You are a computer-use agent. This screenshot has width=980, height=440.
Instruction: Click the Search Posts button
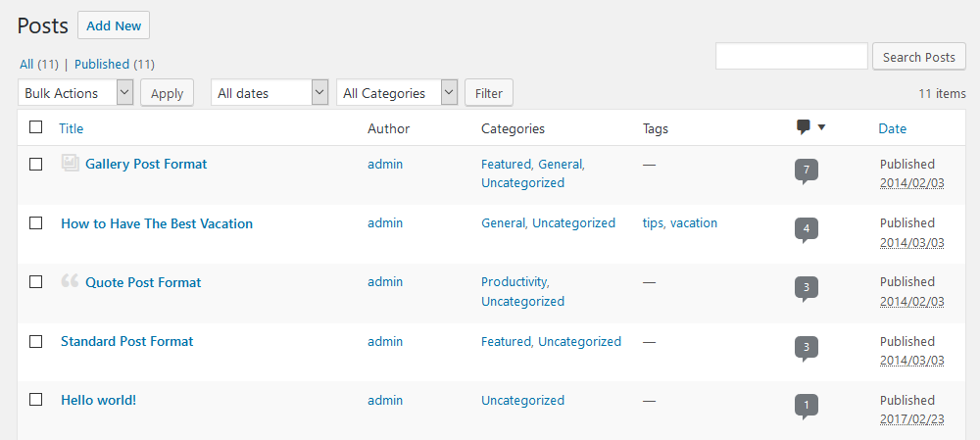coord(919,57)
